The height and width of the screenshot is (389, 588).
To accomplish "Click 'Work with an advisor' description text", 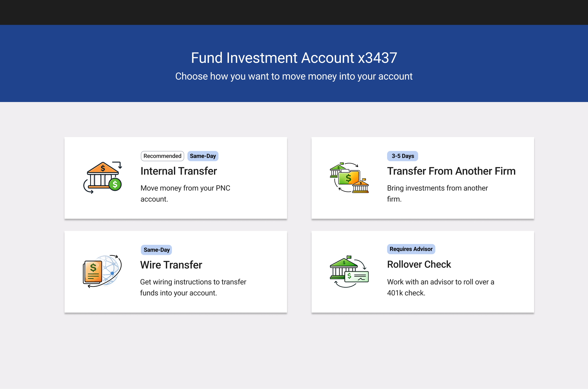I will coord(440,287).
